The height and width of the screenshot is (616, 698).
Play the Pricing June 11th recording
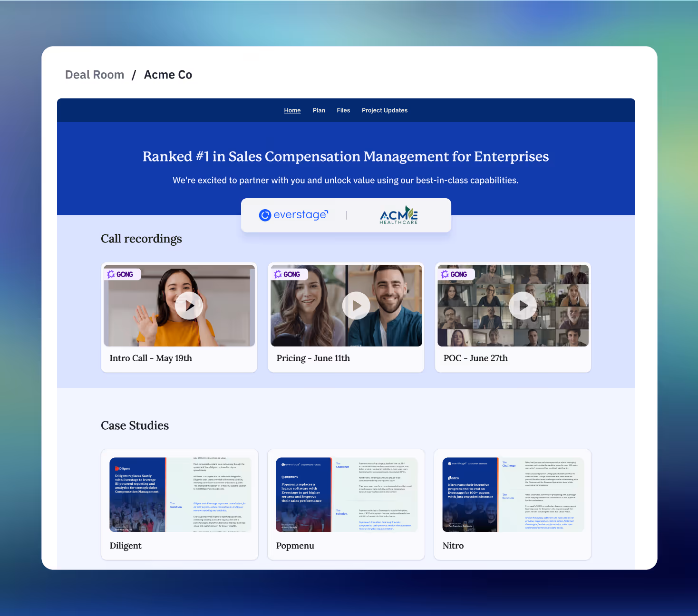click(x=356, y=306)
